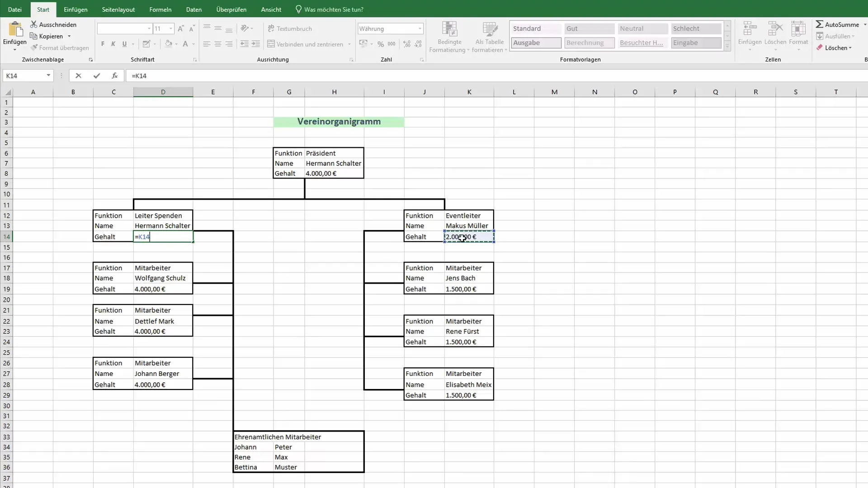Align cell text left

point(207,44)
